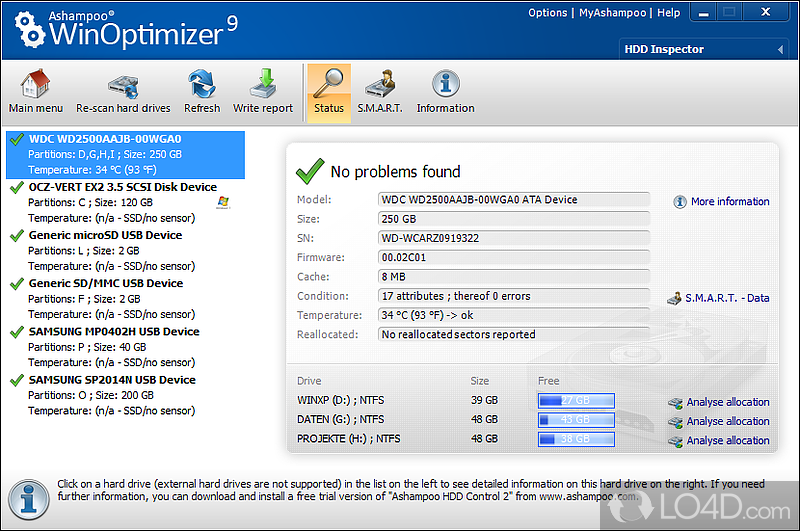The image size is (800, 531).
Task: Click the Main menu house icon
Action: [35, 84]
